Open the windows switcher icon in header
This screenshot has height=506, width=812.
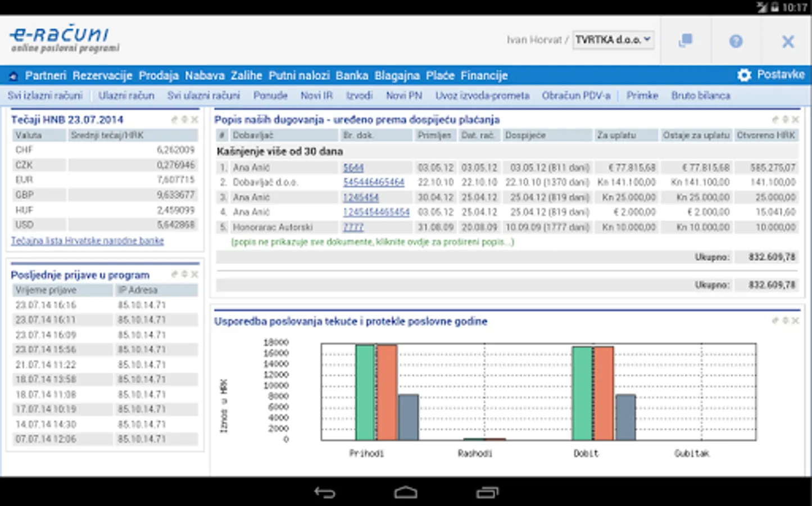click(686, 40)
